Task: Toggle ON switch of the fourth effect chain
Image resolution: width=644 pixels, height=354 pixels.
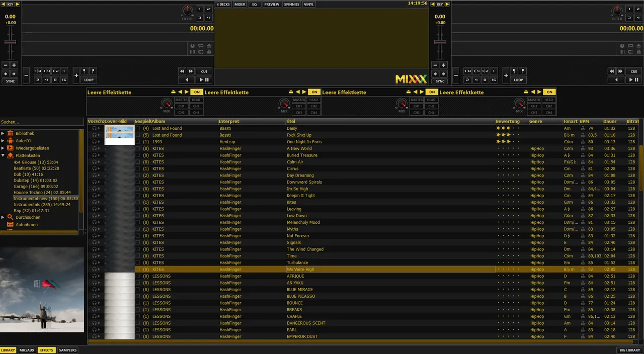Action: click(549, 92)
